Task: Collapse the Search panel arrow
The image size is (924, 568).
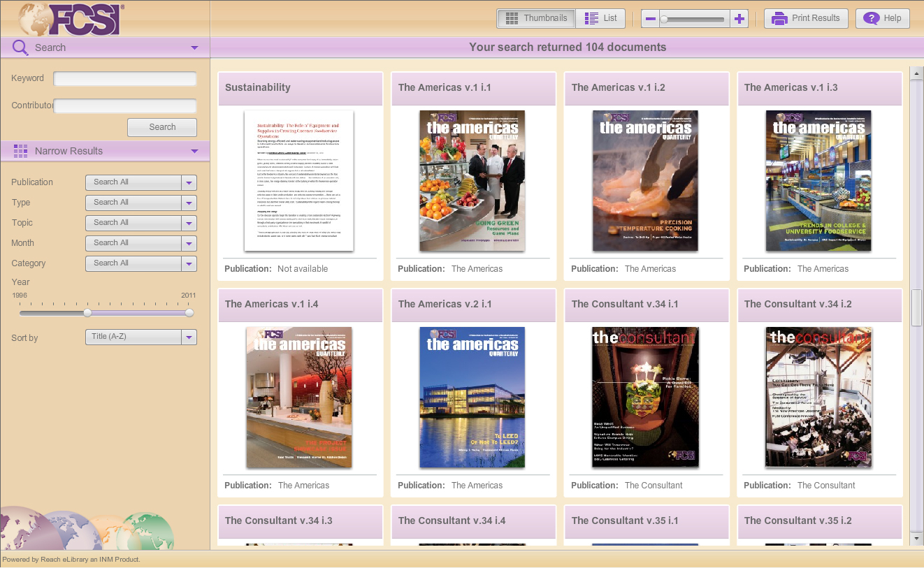Action: (194, 48)
